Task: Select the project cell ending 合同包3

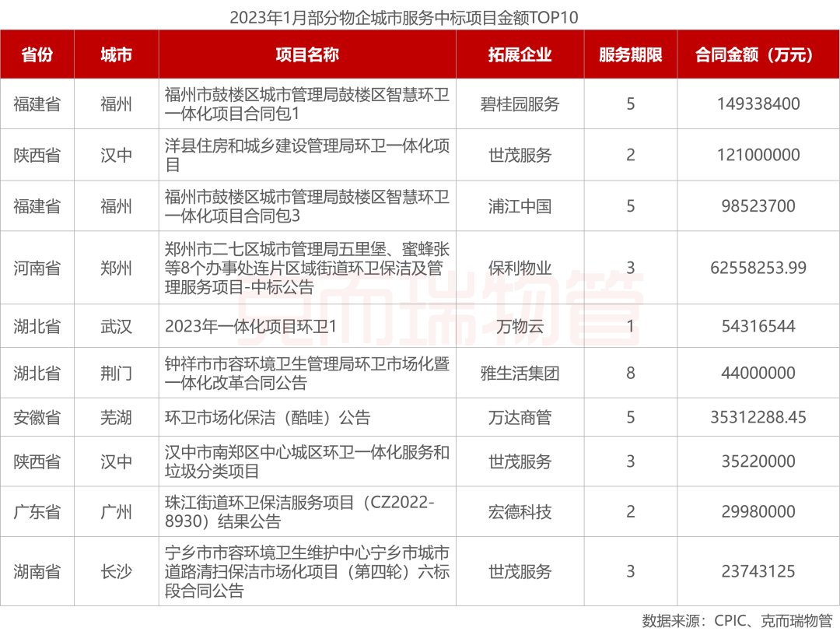Action: pos(307,206)
